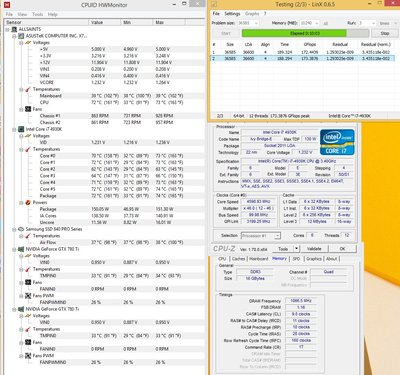Click the Intel Core i7 logo in CPU-Z
Image resolution: width=400 pixels, height=375 pixels.
point(337,142)
